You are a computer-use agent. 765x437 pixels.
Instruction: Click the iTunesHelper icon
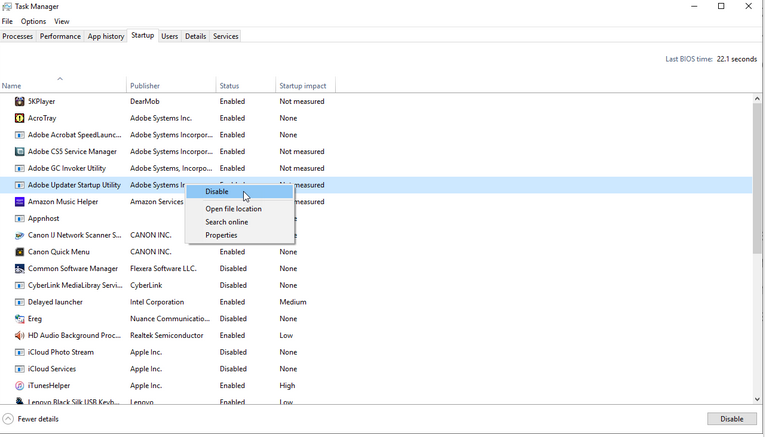click(x=20, y=385)
